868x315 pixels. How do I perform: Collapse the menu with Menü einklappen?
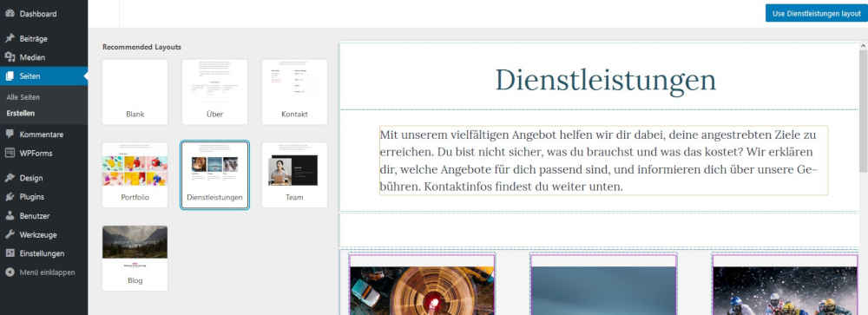pos(40,272)
